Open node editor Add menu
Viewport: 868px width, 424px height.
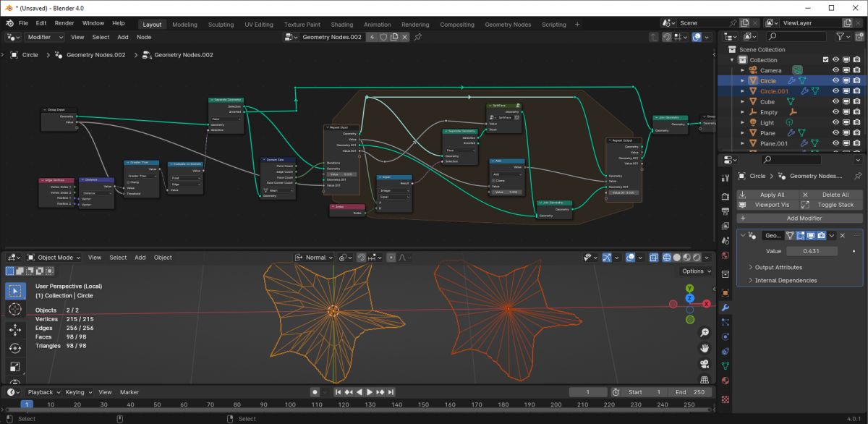[123, 37]
